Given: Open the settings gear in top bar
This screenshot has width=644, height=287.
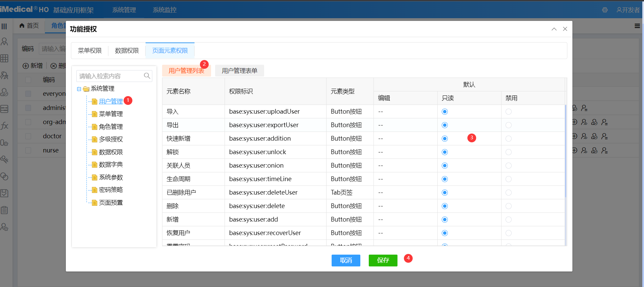Looking at the screenshot, I should pos(605,10).
